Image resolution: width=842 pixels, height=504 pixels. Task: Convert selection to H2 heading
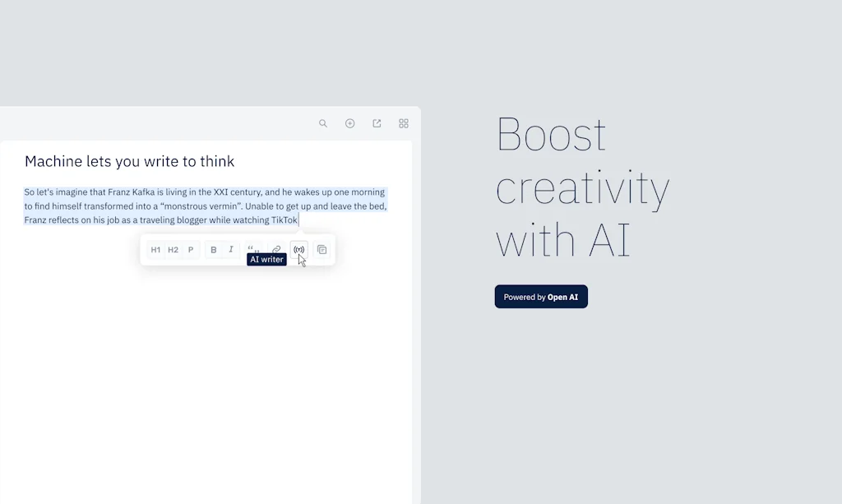173,249
